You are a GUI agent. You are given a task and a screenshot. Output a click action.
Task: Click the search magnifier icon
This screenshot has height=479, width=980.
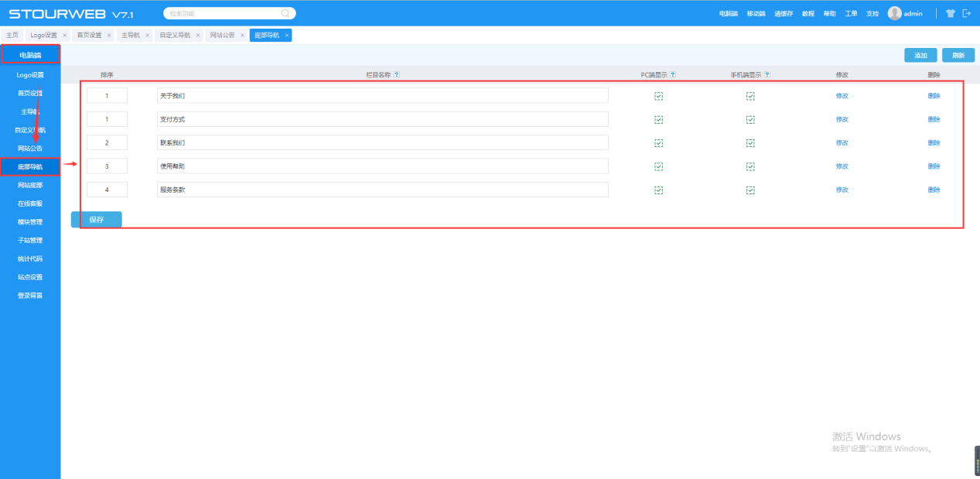[x=285, y=13]
